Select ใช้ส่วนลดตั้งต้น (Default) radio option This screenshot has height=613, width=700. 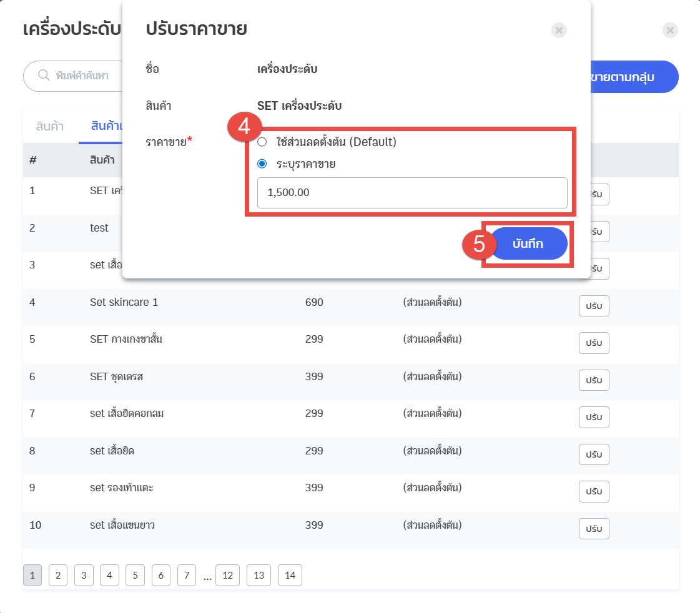(262, 142)
